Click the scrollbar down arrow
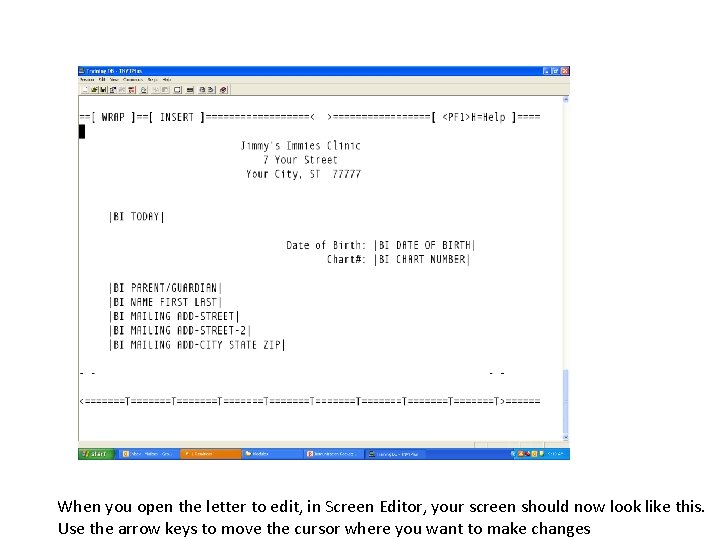Viewport: 720px width, 540px height. (x=566, y=438)
